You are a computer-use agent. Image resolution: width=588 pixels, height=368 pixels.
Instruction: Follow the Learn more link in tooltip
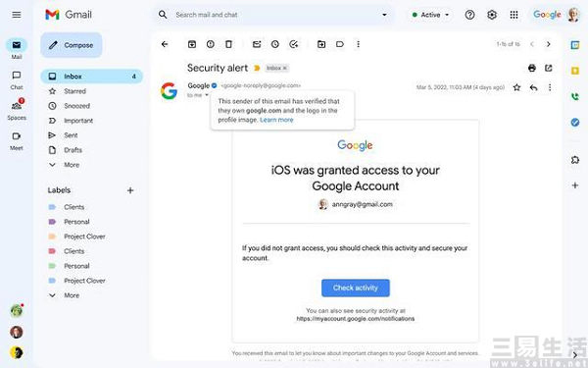(x=276, y=120)
